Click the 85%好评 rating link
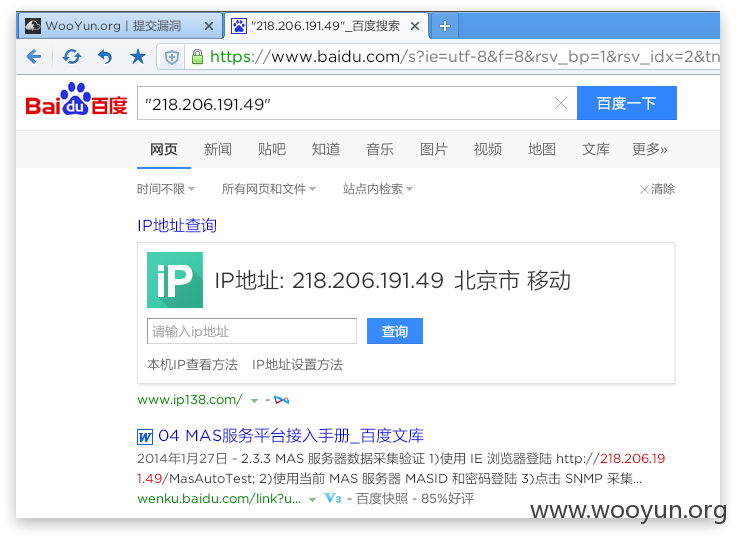736x539 pixels. 447,499
